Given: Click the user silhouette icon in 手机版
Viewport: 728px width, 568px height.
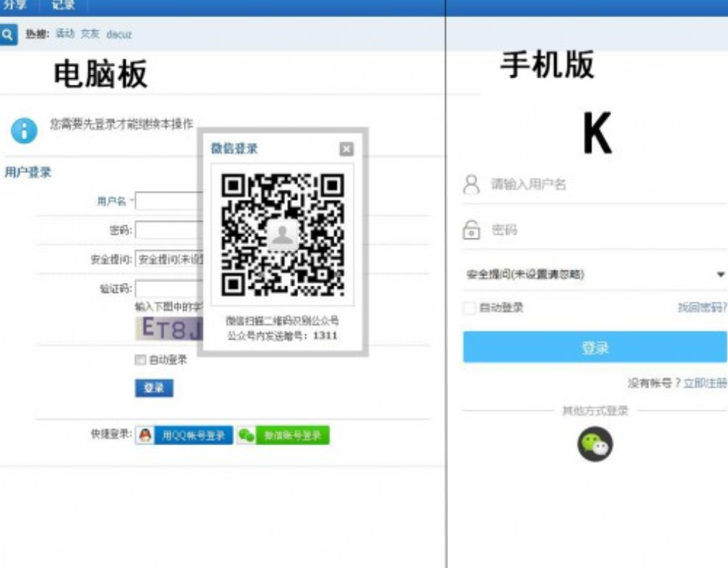Looking at the screenshot, I should click(x=471, y=185).
